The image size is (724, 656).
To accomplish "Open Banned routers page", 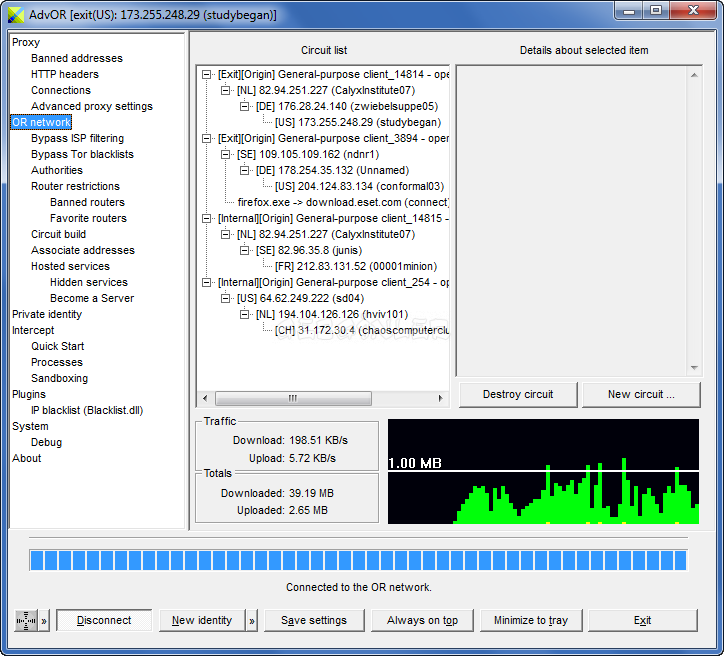I will [87, 202].
